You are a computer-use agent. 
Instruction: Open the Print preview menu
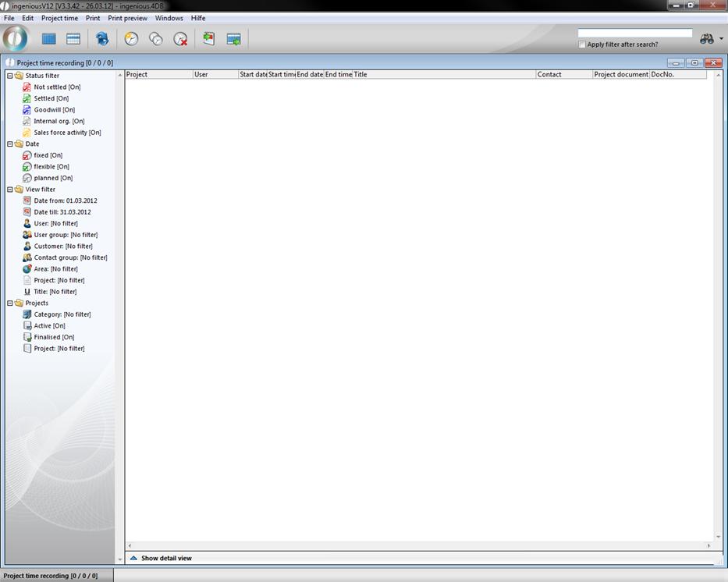pyautogui.click(x=127, y=18)
